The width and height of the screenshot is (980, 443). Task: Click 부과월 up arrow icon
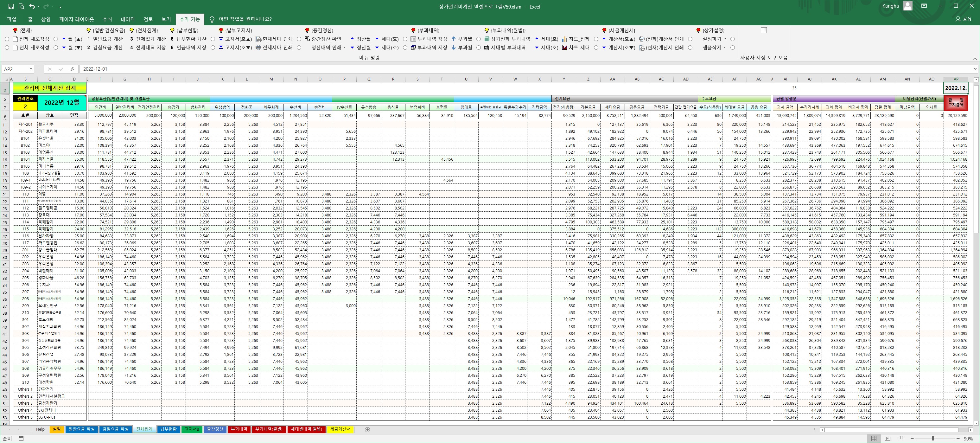(x=454, y=39)
